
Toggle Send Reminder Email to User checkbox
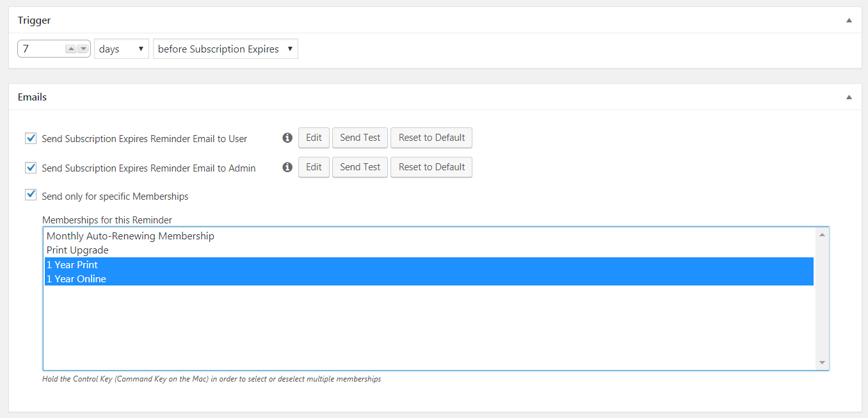[x=31, y=138]
